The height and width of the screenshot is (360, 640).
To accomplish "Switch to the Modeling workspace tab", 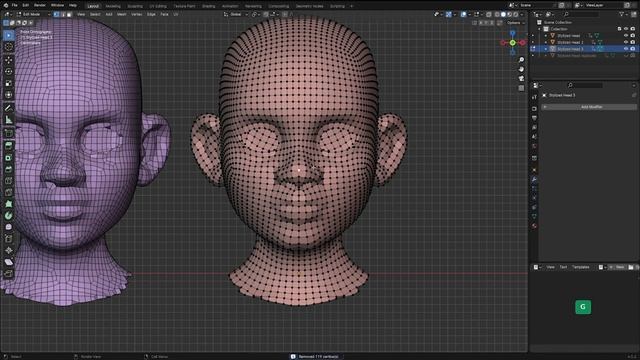I will pyautogui.click(x=113, y=6).
